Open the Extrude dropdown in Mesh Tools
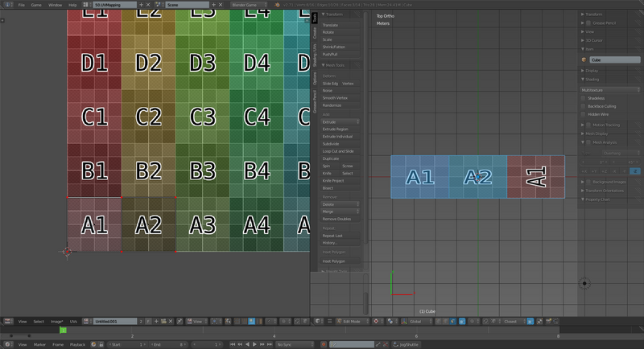 [340, 121]
